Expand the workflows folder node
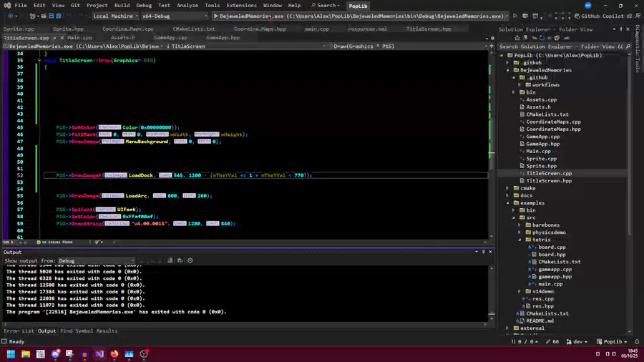The image size is (644, 362). pyautogui.click(x=519, y=85)
